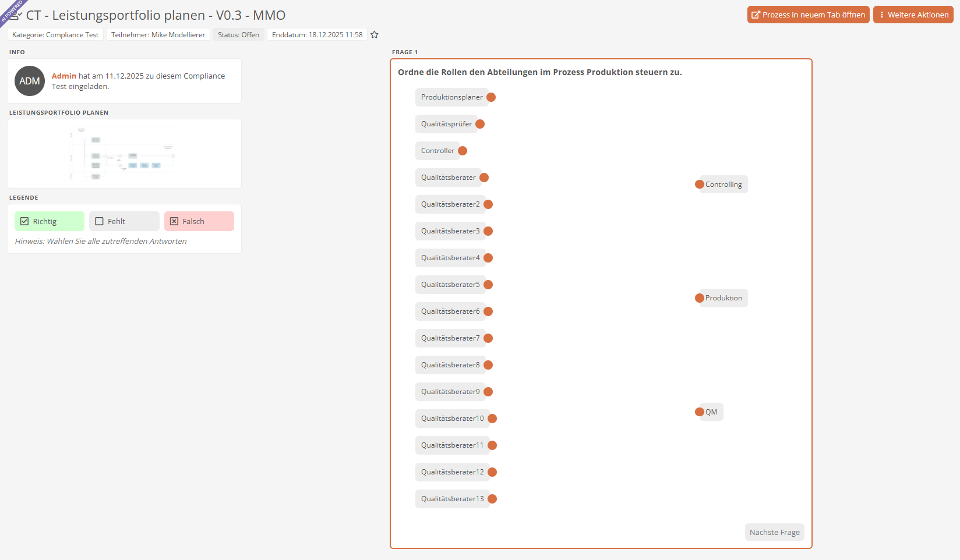Select the Produktionsplaner role chip
960x560 pixels.
pyautogui.click(x=452, y=97)
